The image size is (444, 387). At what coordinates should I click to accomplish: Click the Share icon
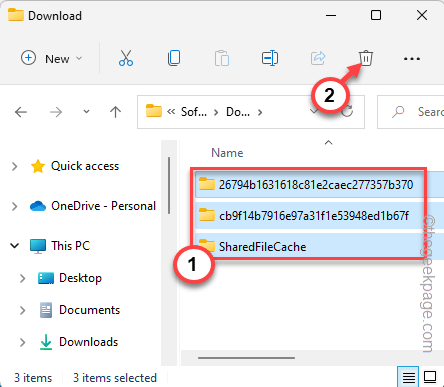click(318, 58)
